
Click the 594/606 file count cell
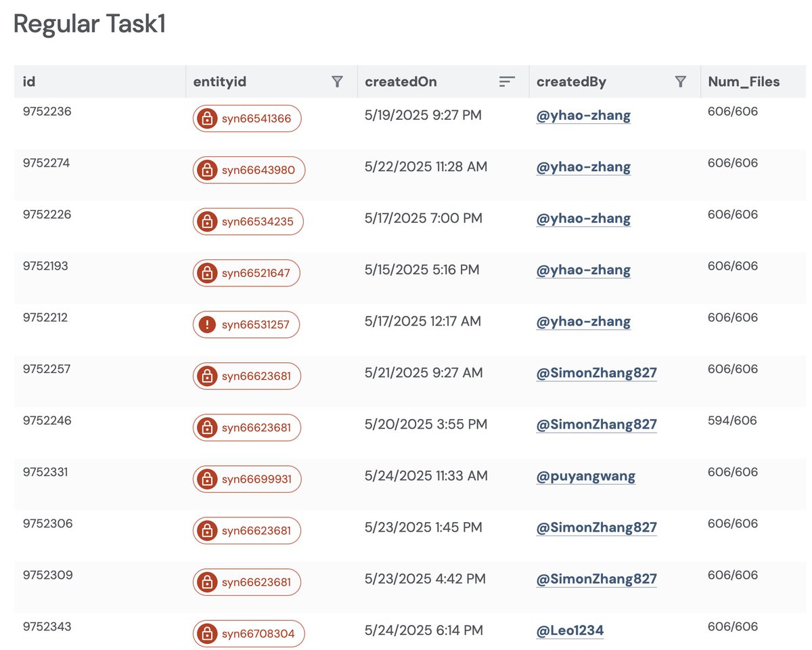point(732,420)
